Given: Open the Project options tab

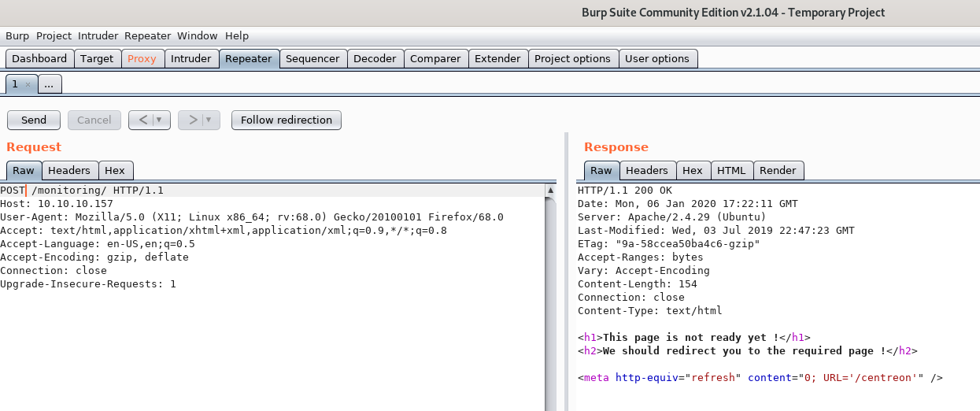Looking at the screenshot, I should (572, 59).
